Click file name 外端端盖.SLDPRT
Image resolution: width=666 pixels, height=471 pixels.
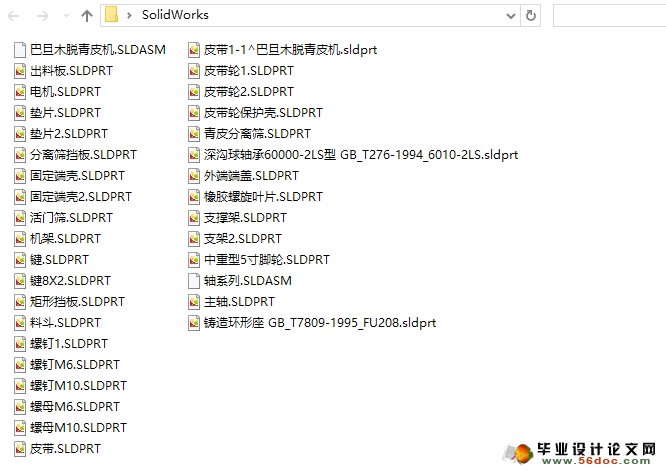(251, 176)
